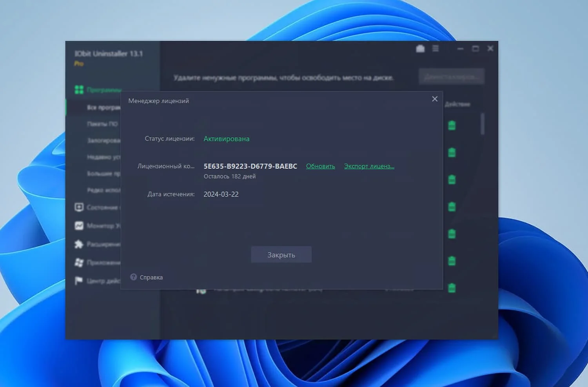Open the toolbox icon in main title bar
588x387 pixels.
[420, 49]
